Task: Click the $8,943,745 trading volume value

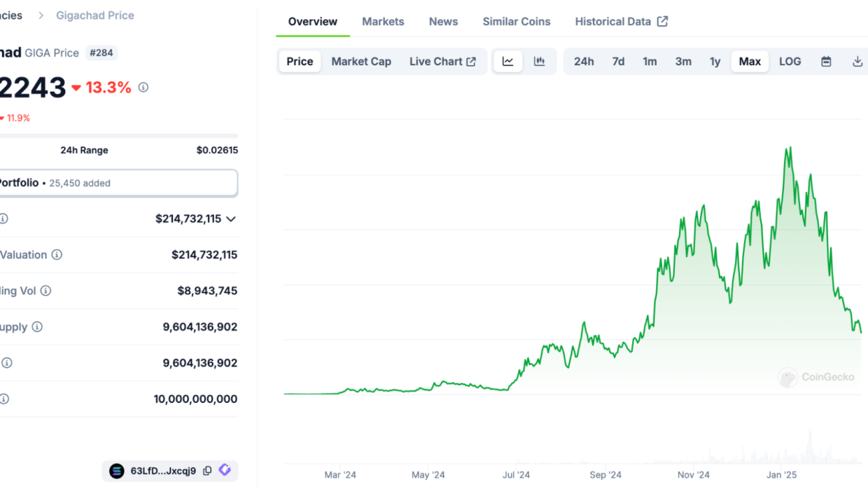Action: tap(207, 291)
